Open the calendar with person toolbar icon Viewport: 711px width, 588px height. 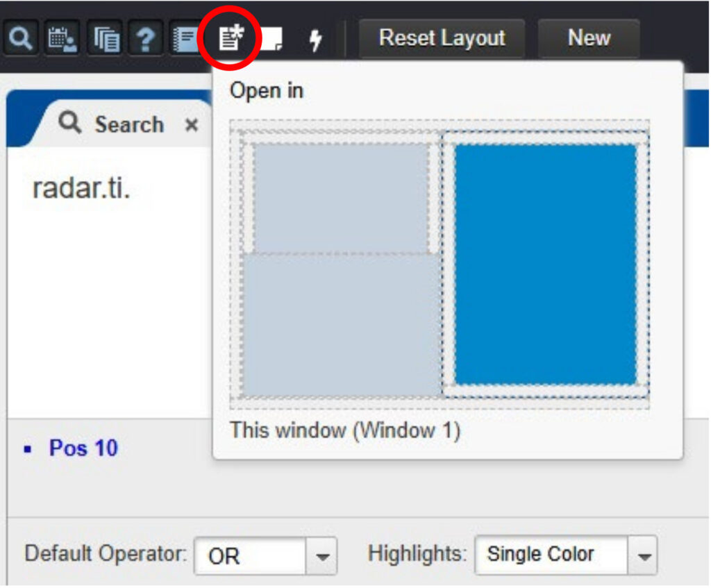click(x=62, y=39)
